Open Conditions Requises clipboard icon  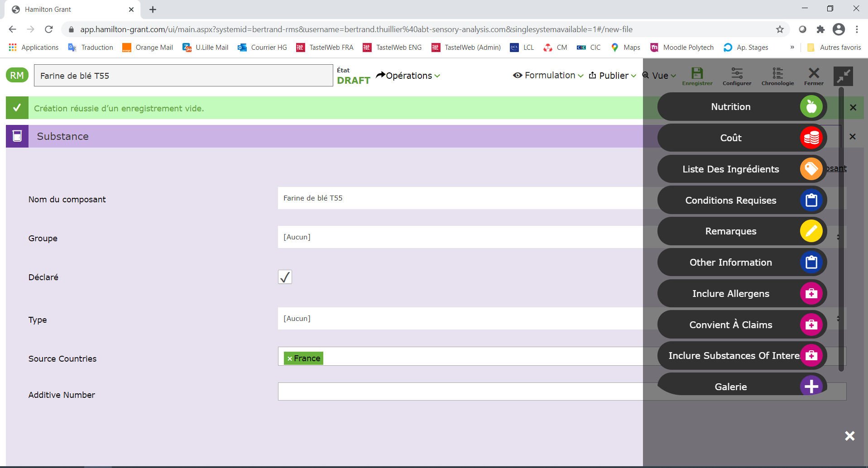[x=811, y=200]
